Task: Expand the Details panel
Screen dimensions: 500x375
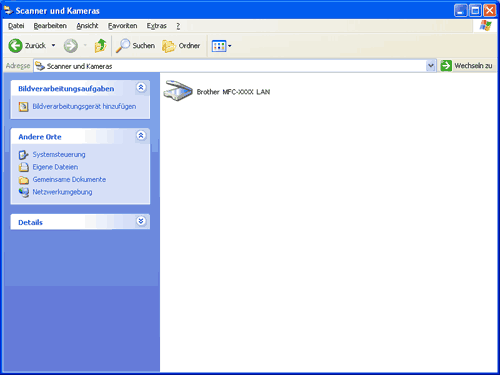Action: (x=141, y=221)
